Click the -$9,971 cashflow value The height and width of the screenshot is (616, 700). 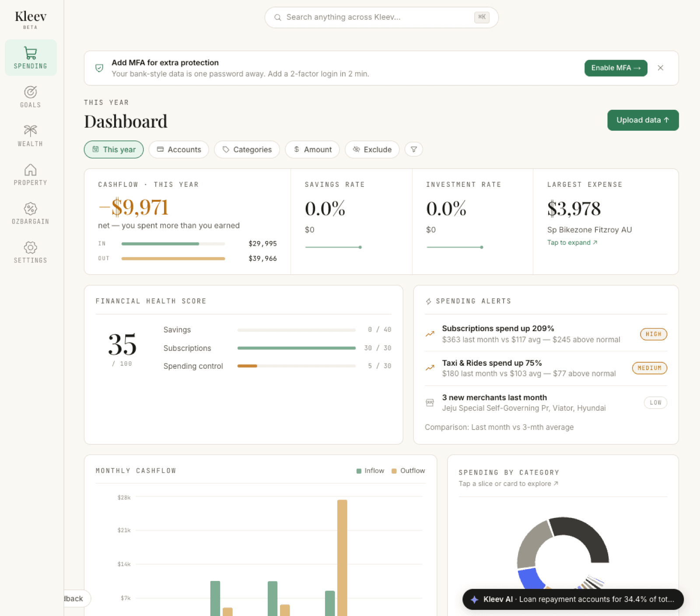point(133,207)
